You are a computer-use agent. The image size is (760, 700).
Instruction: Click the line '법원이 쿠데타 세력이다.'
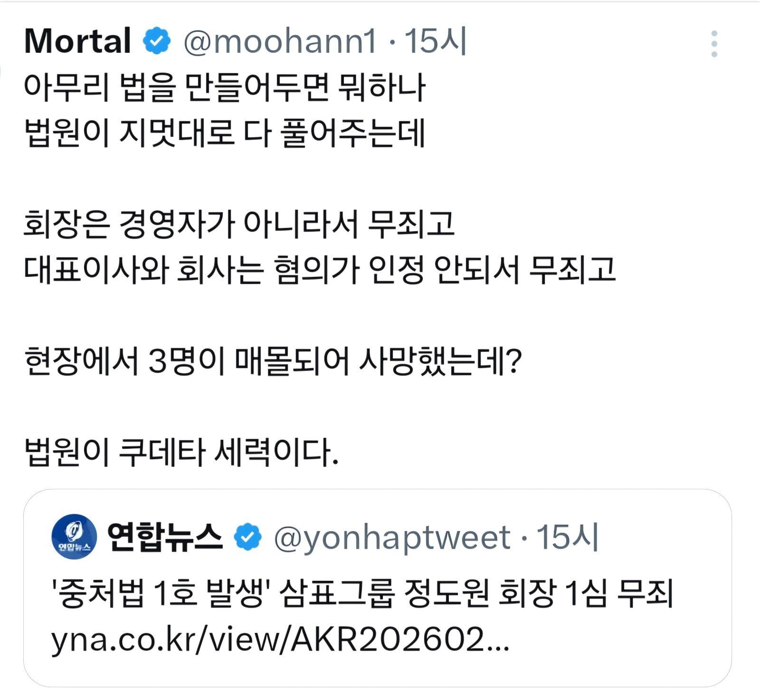(181, 452)
